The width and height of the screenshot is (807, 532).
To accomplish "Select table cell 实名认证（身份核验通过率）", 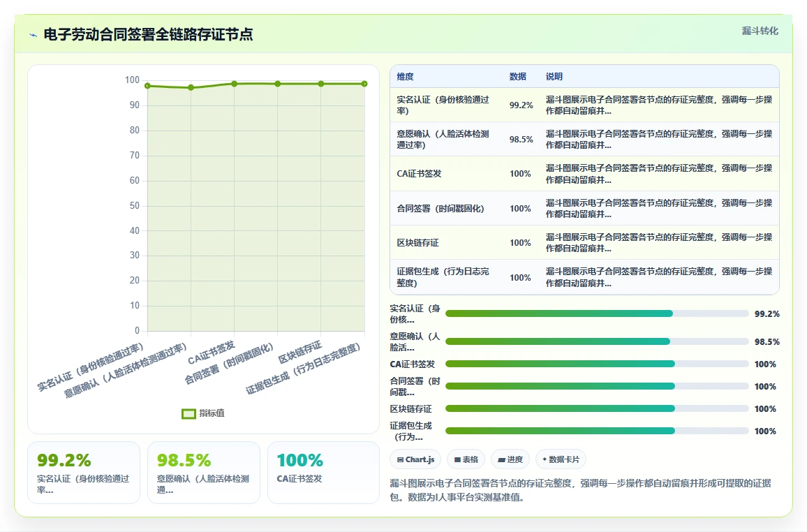I will click(x=443, y=105).
